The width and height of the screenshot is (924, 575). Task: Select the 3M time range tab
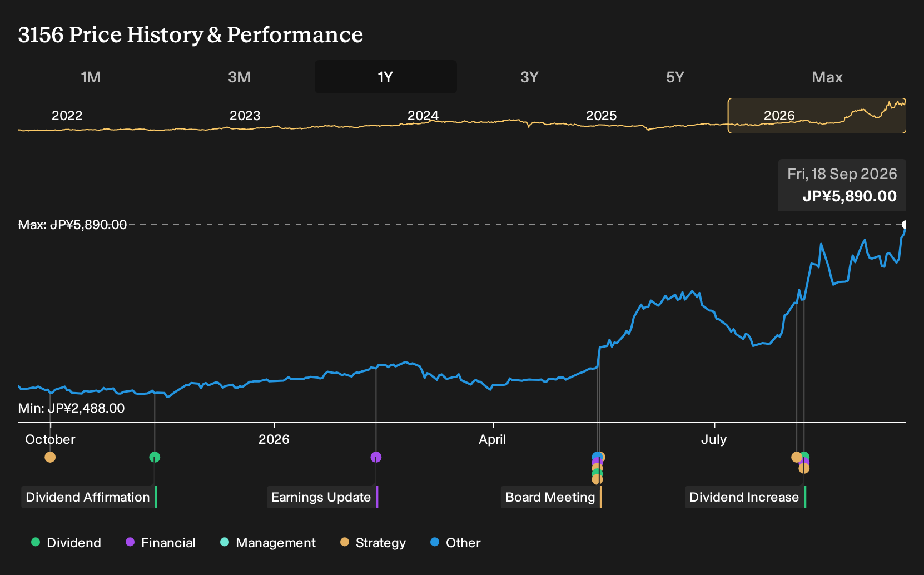(239, 77)
